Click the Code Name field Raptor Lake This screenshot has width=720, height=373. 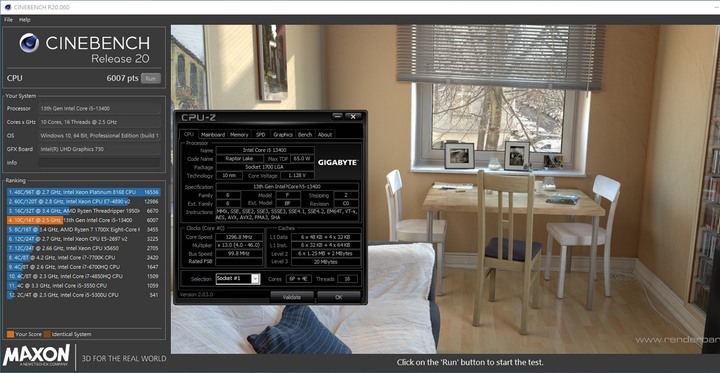pos(241,159)
